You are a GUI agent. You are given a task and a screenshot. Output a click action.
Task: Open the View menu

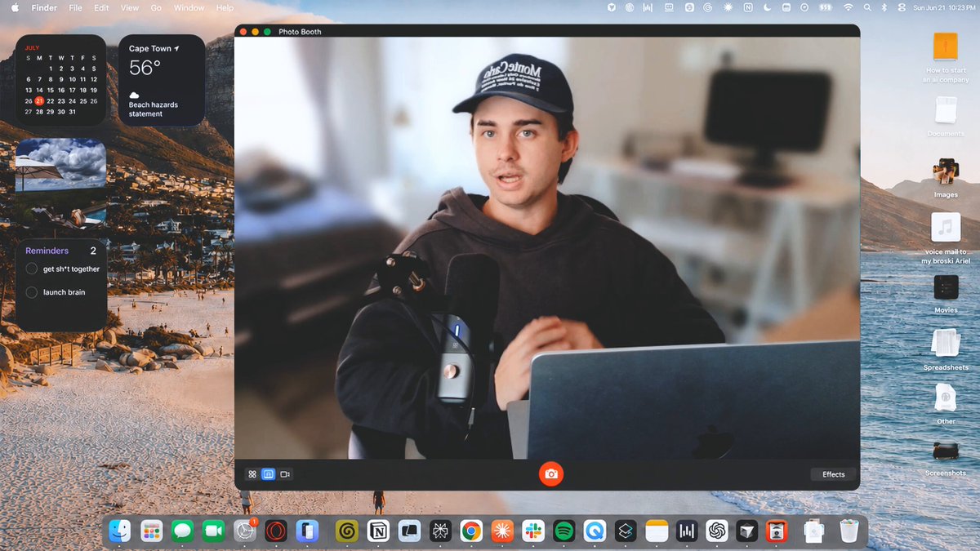tap(129, 7)
